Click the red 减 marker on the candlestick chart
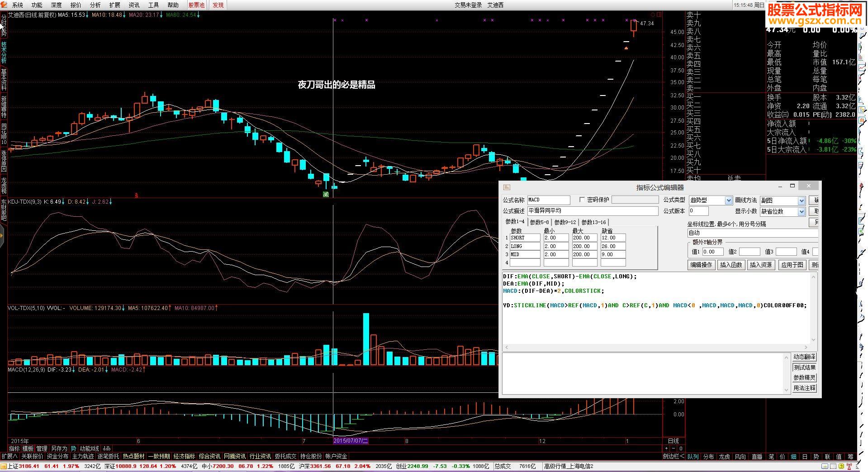Screen dimensions: 868x472 [326, 194]
